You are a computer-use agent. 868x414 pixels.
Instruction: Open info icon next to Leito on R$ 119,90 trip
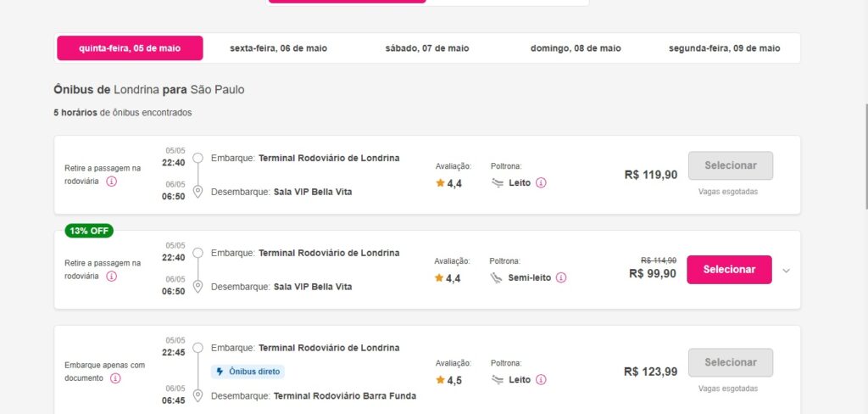pyautogui.click(x=541, y=182)
